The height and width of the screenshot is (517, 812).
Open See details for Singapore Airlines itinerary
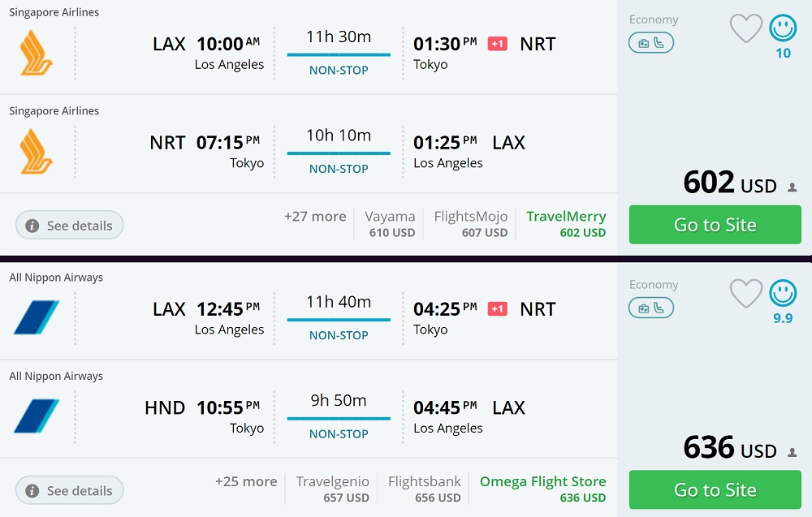coord(69,226)
